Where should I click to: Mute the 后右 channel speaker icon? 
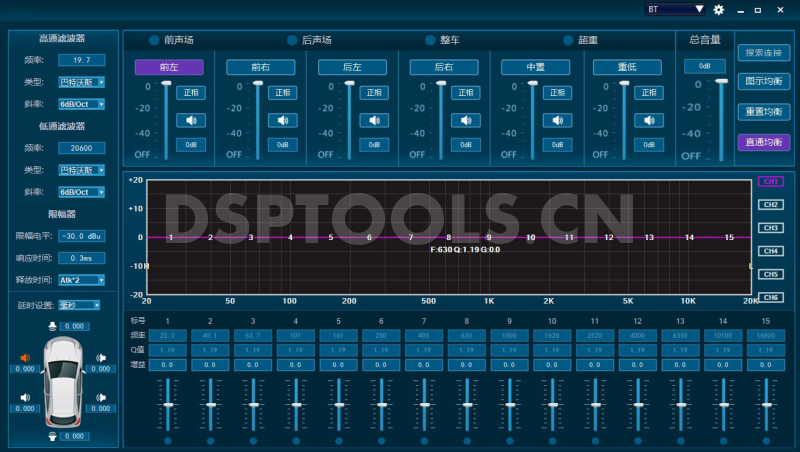pos(466,120)
